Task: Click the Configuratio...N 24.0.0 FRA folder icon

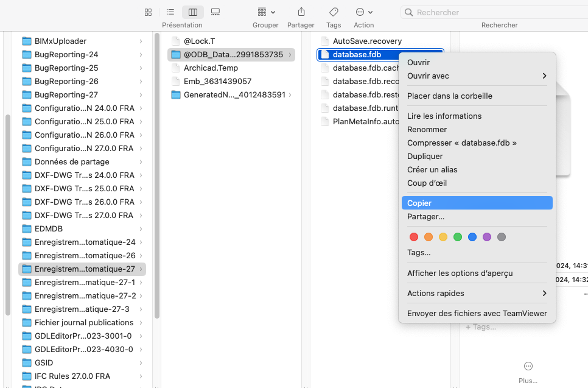Action: [27, 108]
